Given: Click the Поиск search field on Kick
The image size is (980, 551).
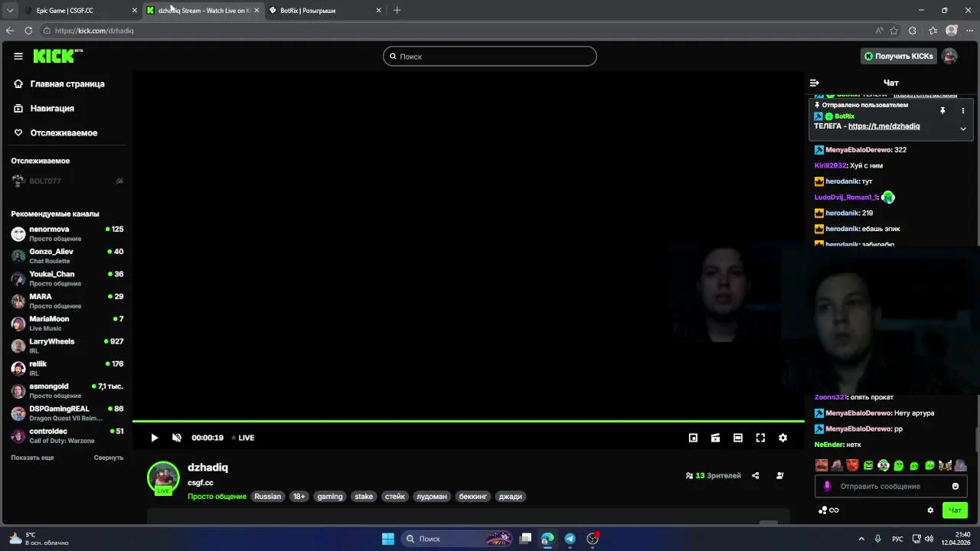Looking at the screenshot, I should (x=490, y=56).
